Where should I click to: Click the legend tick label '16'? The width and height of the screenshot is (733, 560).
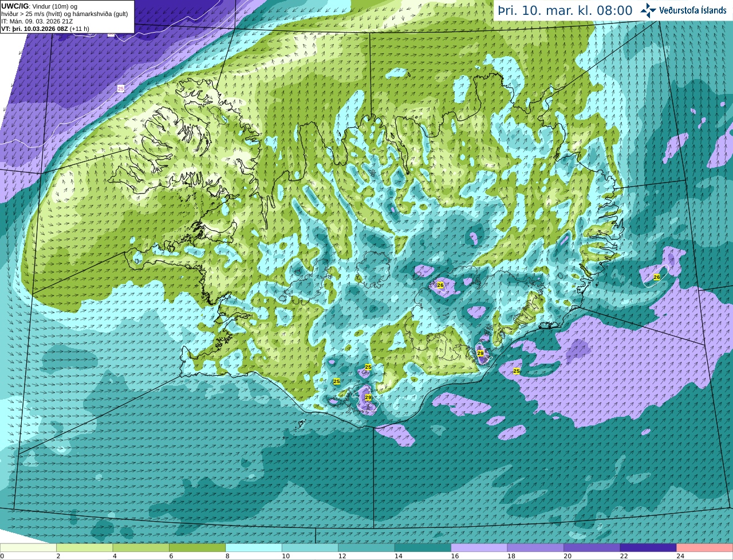coord(455,556)
